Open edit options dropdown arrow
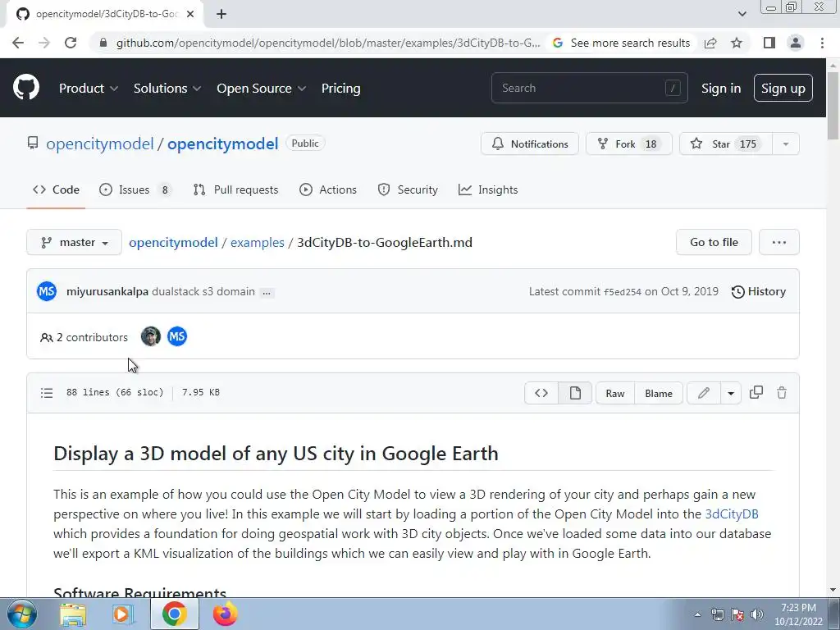Viewport: 840px width, 630px height. pos(731,393)
